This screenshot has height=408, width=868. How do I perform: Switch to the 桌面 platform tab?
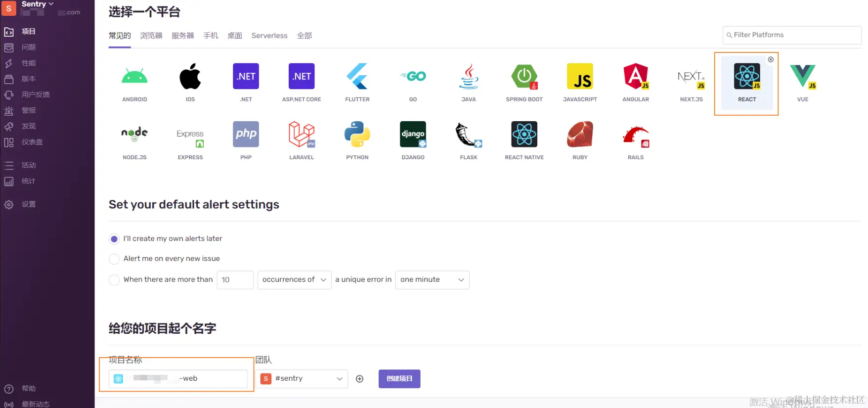tap(235, 36)
